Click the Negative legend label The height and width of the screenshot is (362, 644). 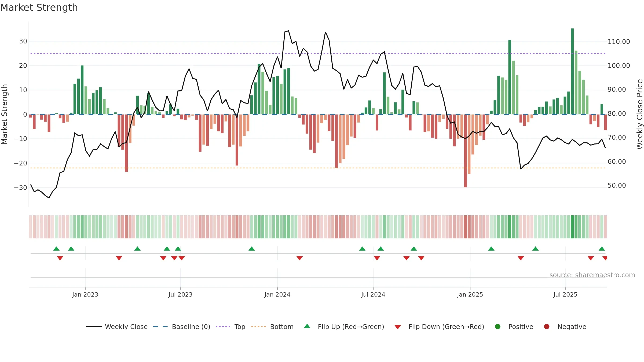click(x=572, y=327)
